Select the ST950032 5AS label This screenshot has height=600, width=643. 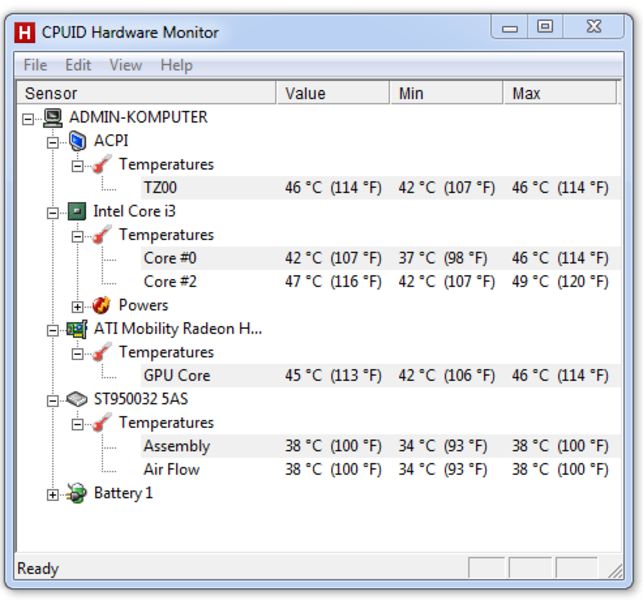click(x=141, y=399)
